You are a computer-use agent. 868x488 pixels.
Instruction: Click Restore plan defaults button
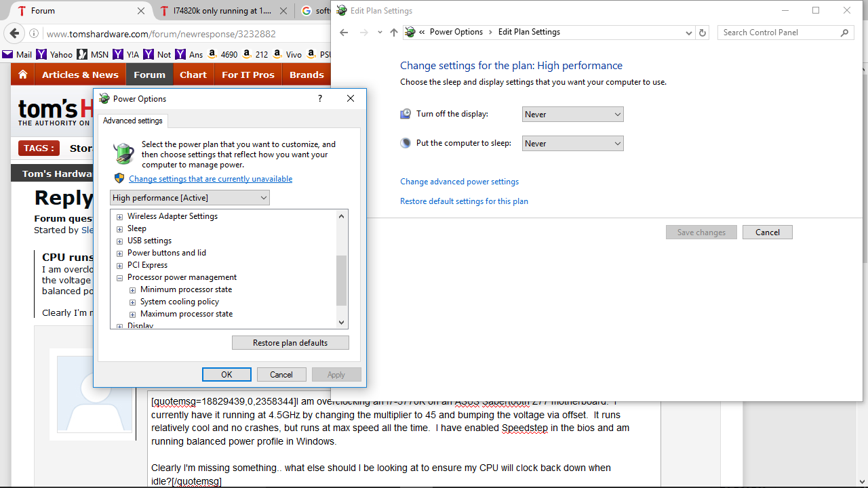(290, 343)
